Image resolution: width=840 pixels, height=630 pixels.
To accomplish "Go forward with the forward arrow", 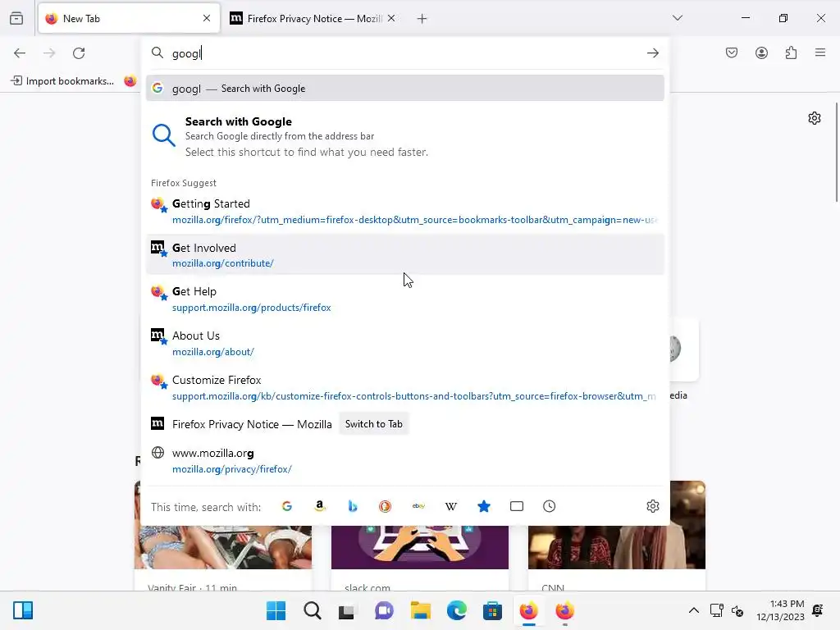I will point(49,53).
